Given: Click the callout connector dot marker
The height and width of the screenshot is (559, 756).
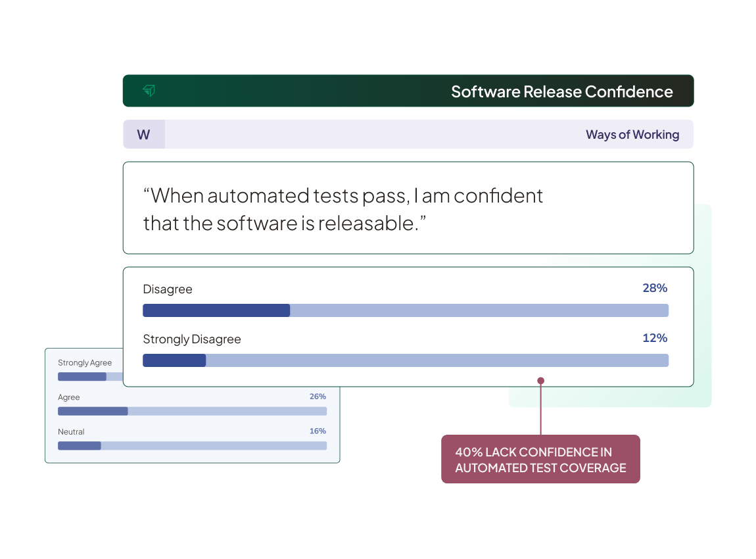Looking at the screenshot, I should point(540,380).
